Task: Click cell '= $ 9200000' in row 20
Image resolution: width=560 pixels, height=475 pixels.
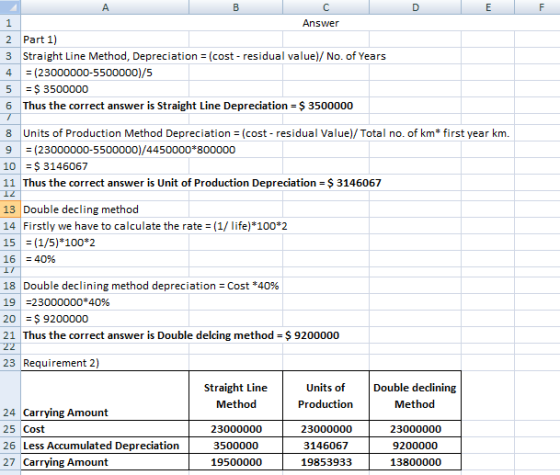Action: pyautogui.click(x=57, y=319)
